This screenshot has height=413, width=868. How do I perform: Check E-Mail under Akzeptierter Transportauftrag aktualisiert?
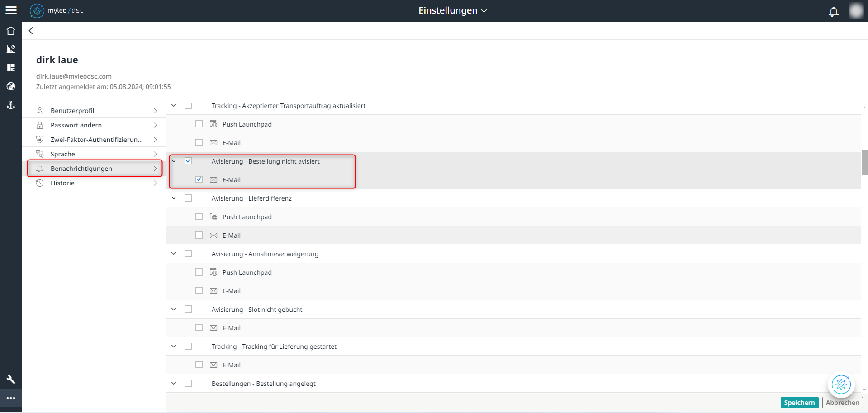click(x=199, y=142)
